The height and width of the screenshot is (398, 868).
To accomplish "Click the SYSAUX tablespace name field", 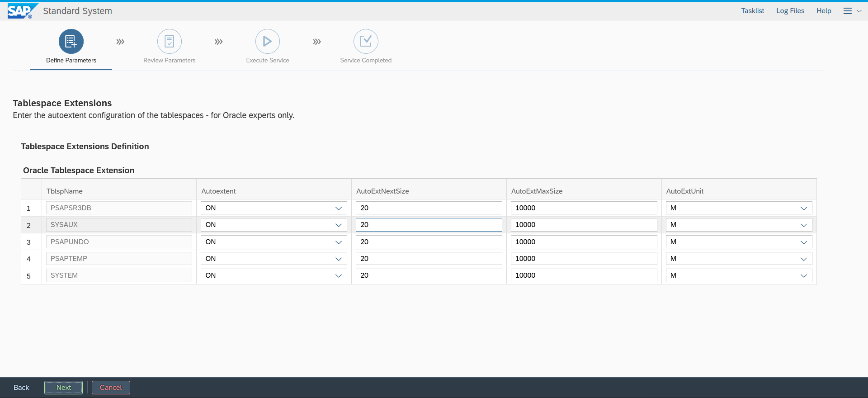I will tap(119, 225).
